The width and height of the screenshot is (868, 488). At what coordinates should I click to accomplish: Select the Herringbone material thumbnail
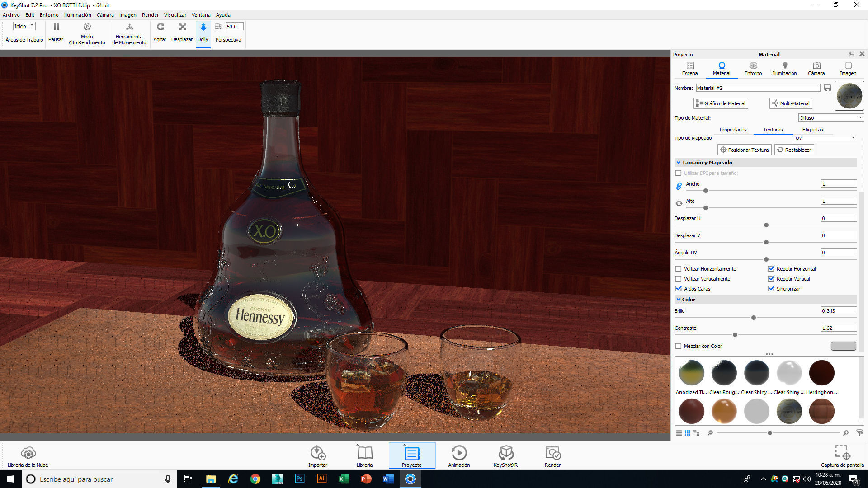[821, 373]
